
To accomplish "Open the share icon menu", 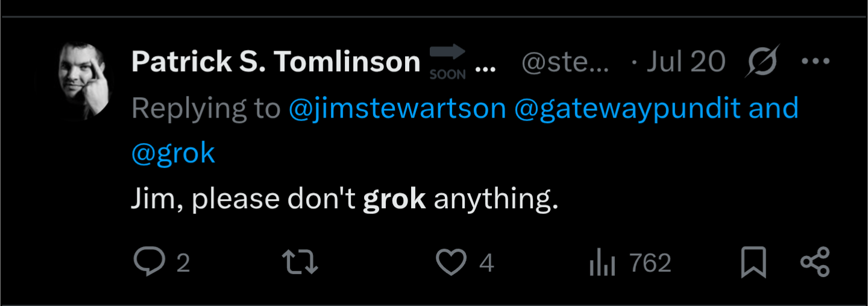I will [x=815, y=263].
